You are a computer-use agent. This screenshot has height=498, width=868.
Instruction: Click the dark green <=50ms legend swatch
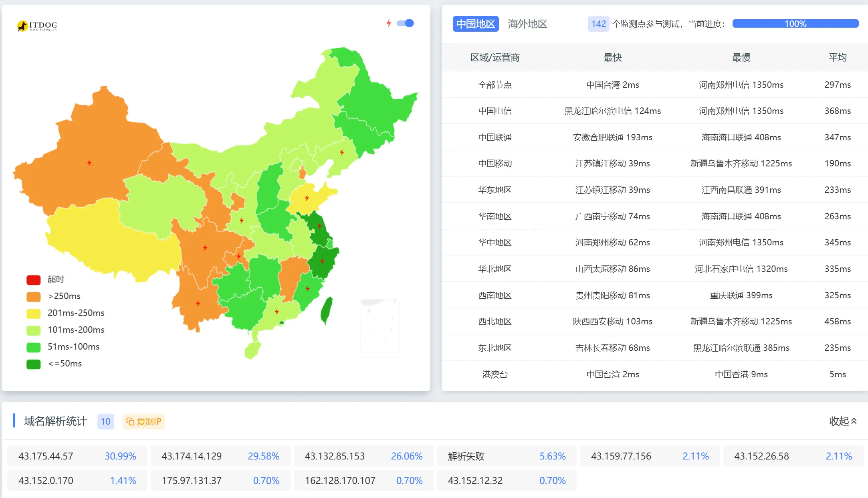[x=34, y=364]
